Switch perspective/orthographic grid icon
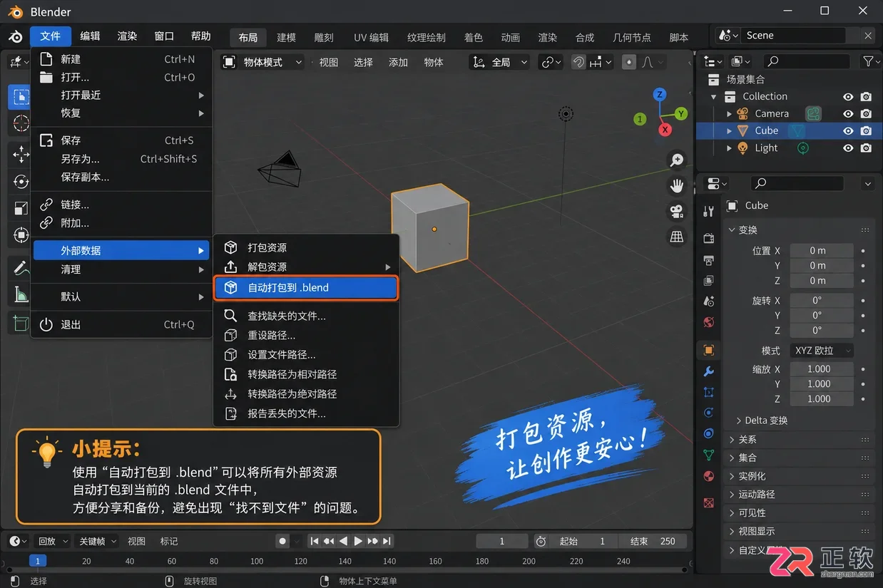The width and height of the screenshot is (883, 588). (x=676, y=237)
